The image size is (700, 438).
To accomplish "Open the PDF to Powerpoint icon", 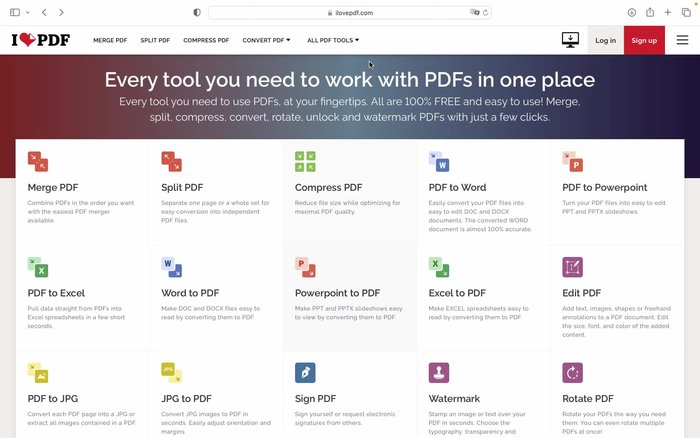I will [x=573, y=162].
